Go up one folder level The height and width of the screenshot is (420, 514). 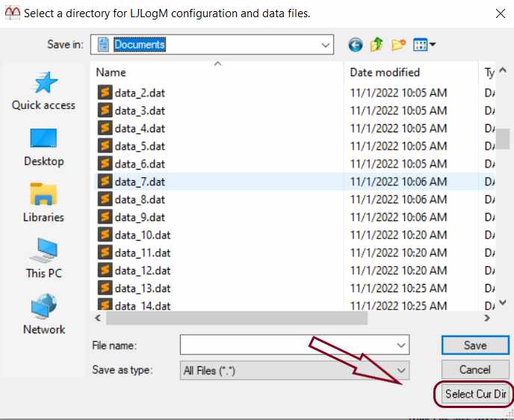coord(377,45)
